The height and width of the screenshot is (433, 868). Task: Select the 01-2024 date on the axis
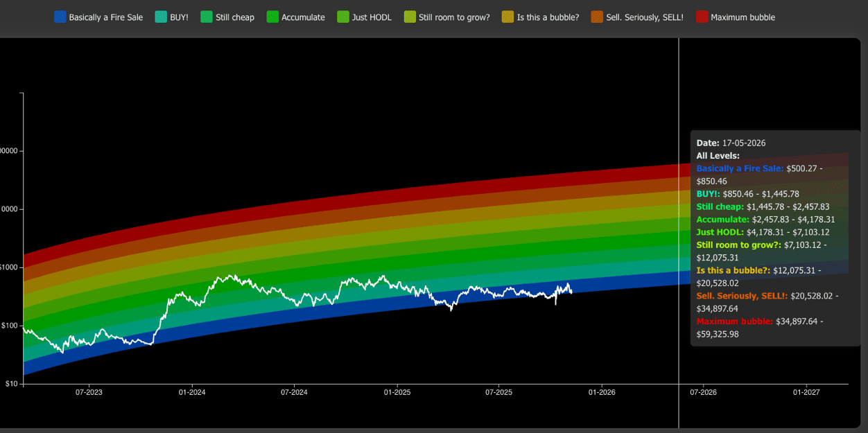(191, 393)
